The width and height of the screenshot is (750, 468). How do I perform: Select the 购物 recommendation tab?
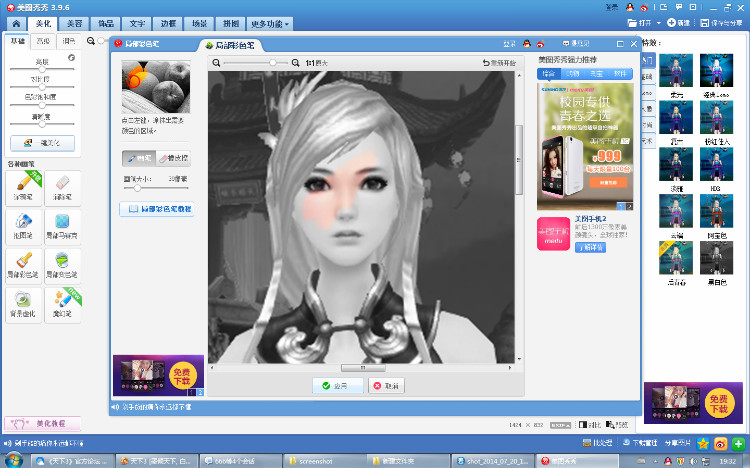(x=573, y=74)
